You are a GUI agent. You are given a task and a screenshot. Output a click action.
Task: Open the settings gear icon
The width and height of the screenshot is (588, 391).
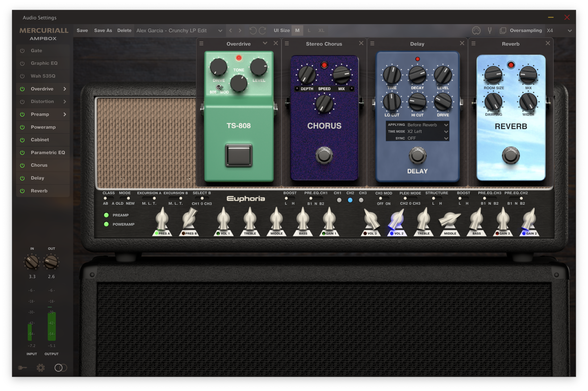tap(41, 368)
